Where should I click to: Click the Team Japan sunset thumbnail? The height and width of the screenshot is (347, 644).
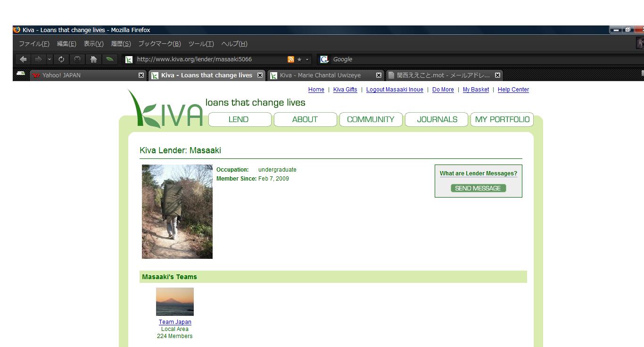click(x=175, y=302)
